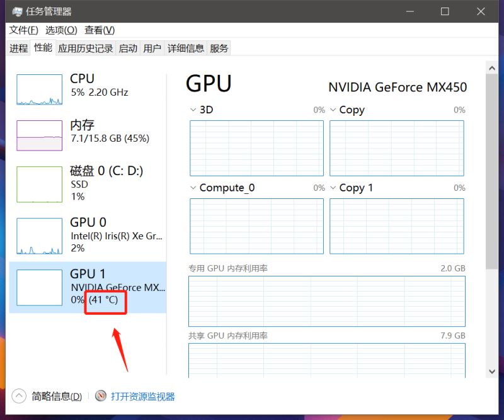504x420 pixels.
Task: Click the Copy 1 usage graph
Action: tap(397, 226)
